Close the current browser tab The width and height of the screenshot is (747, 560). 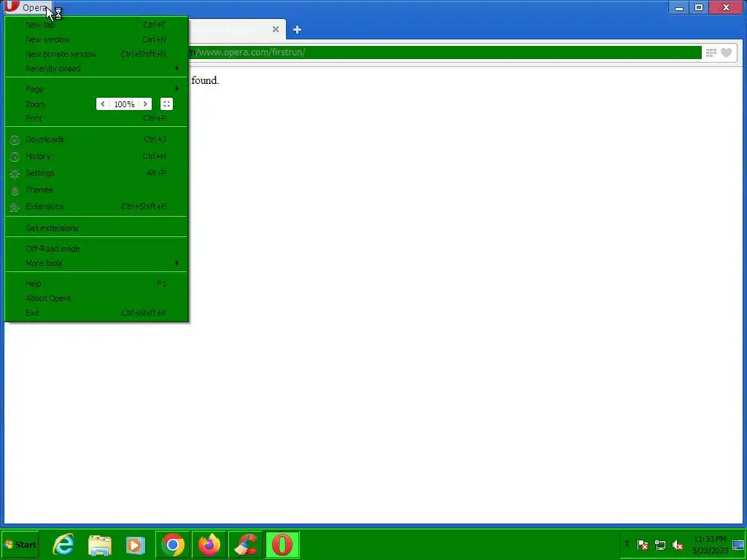click(275, 29)
